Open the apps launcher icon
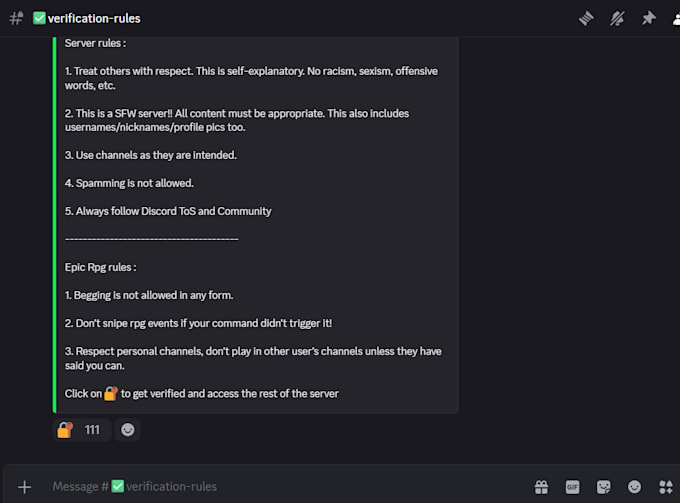Image resolution: width=680 pixels, height=503 pixels. point(666,487)
